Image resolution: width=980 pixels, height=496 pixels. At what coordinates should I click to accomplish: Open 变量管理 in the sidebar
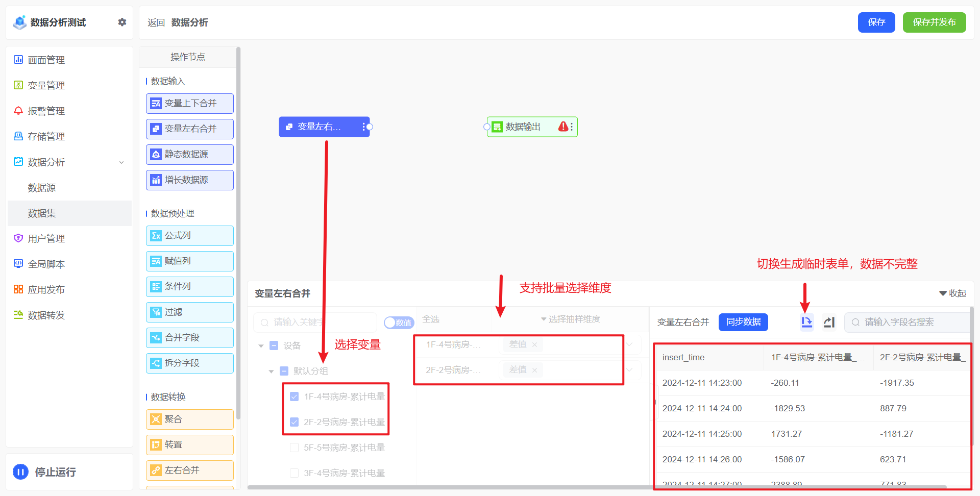pyautogui.click(x=46, y=85)
